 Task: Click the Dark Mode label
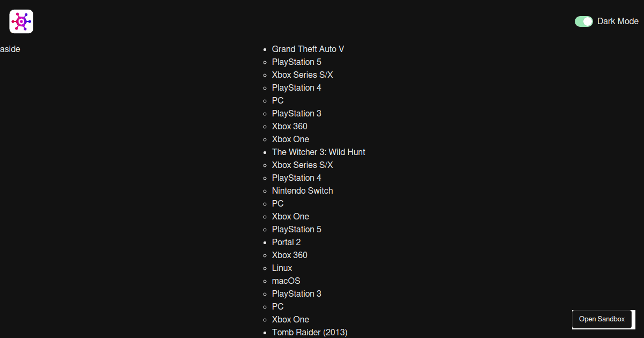tap(618, 21)
